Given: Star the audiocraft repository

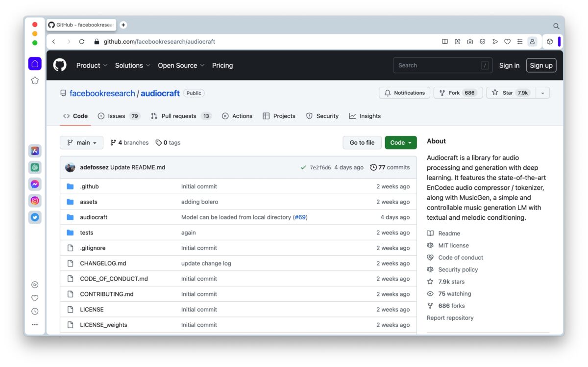Looking at the screenshot, I should click(x=511, y=93).
